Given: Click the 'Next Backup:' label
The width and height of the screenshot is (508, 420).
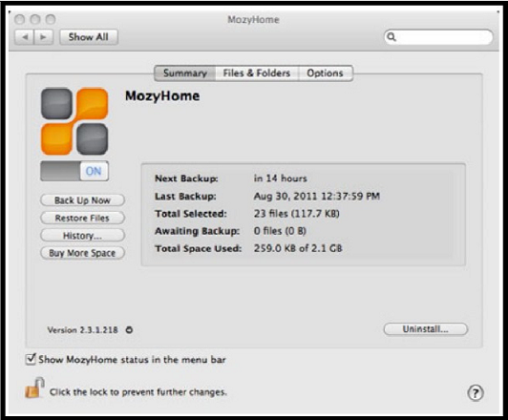Looking at the screenshot, I should pyautogui.click(x=186, y=178).
